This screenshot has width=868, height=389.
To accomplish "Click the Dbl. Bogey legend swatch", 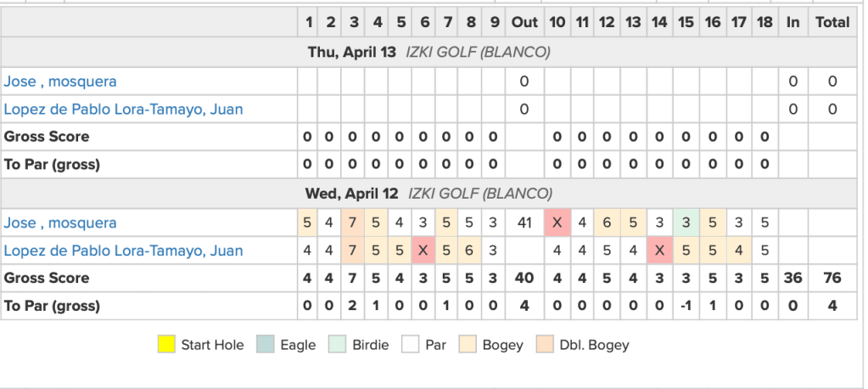I will [x=545, y=345].
